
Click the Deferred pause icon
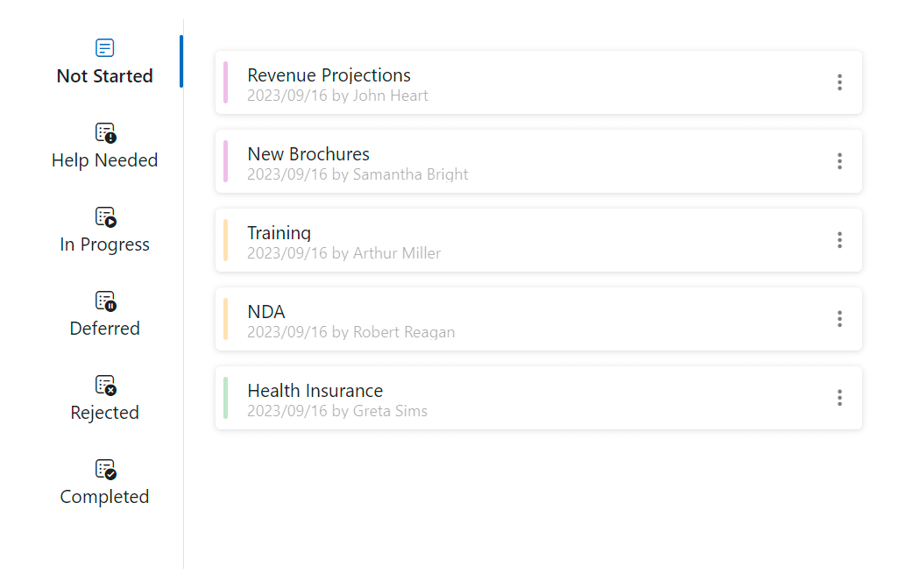[x=105, y=301]
